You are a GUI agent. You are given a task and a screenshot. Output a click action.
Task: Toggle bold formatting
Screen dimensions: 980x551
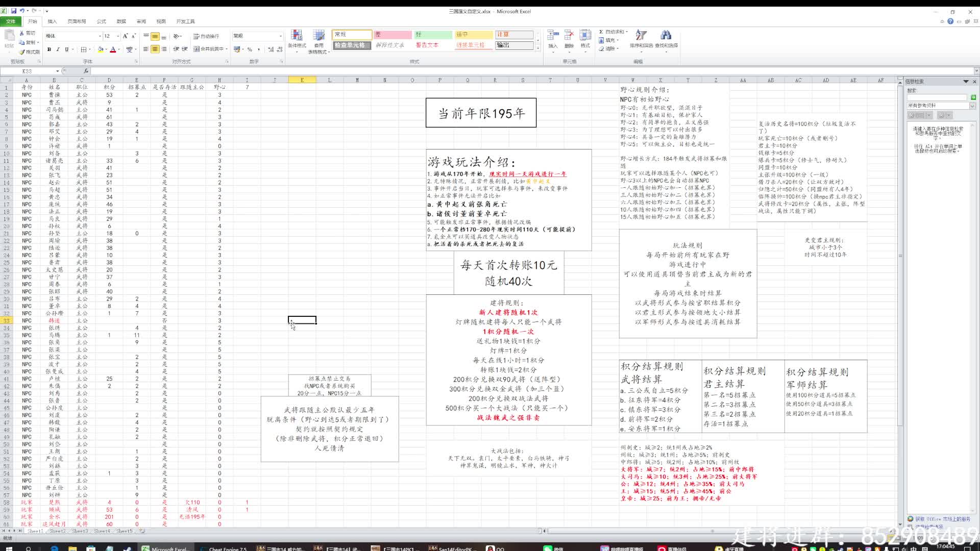point(49,49)
